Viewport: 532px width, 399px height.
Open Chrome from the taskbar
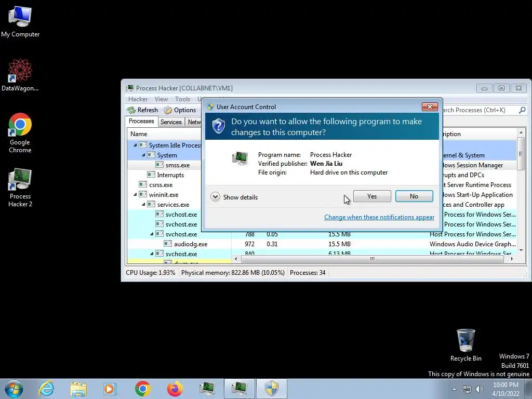(x=142, y=389)
